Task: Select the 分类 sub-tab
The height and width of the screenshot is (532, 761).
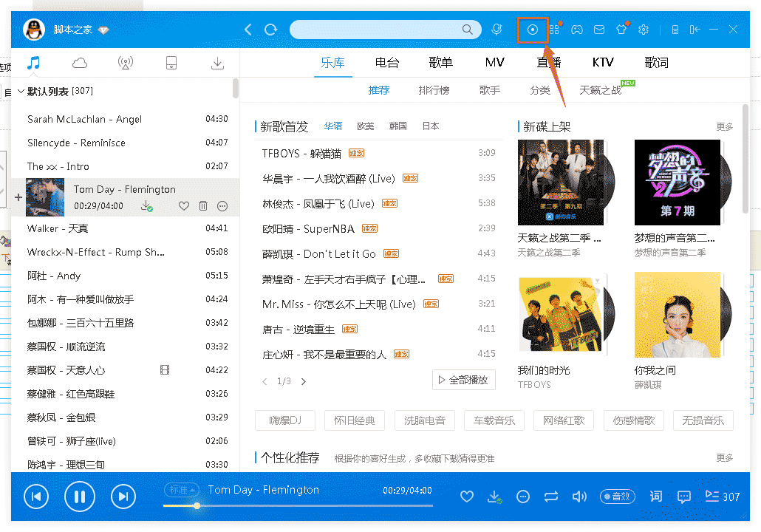Action: 540,90
